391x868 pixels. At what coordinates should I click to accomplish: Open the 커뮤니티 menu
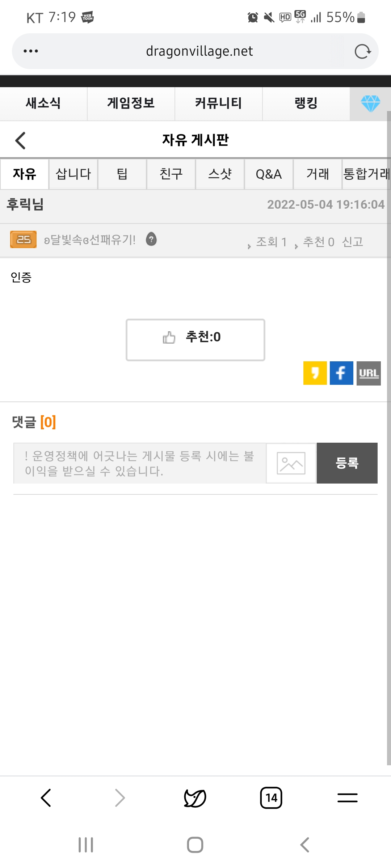click(x=218, y=103)
